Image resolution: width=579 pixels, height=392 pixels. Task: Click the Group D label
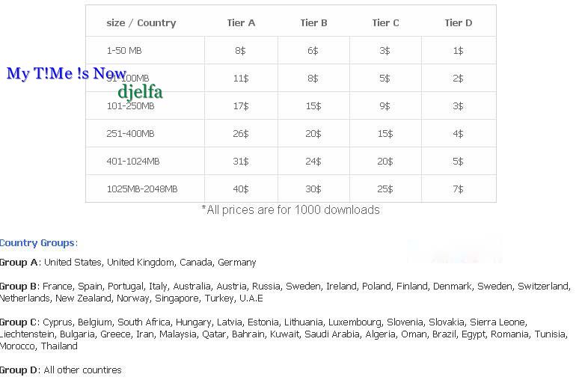[19, 370]
